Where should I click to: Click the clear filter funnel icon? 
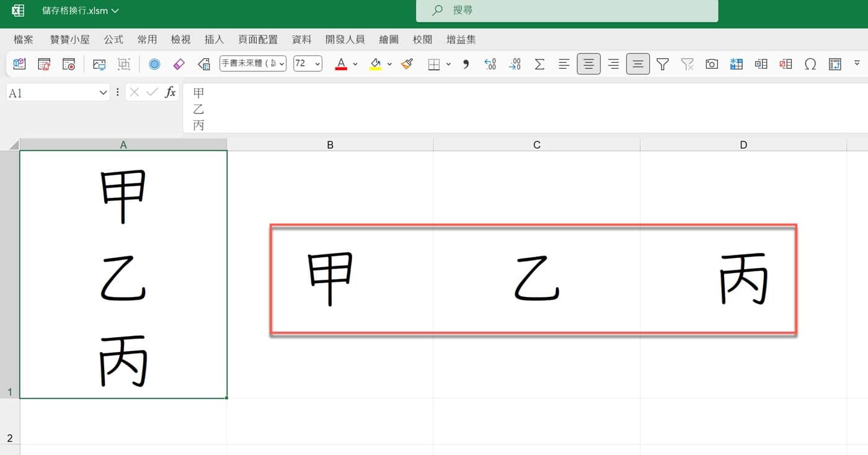[687, 64]
